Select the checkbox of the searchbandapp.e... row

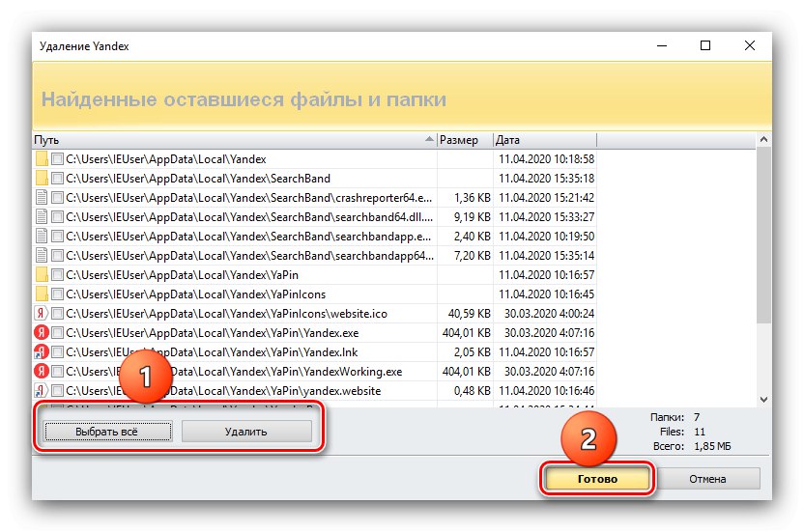coord(57,237)
